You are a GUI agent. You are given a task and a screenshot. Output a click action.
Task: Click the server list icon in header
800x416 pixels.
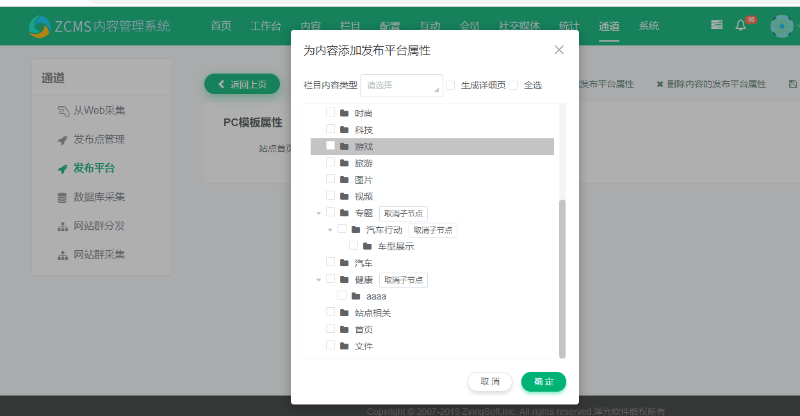pyautogui.click(x=716, y=25)
